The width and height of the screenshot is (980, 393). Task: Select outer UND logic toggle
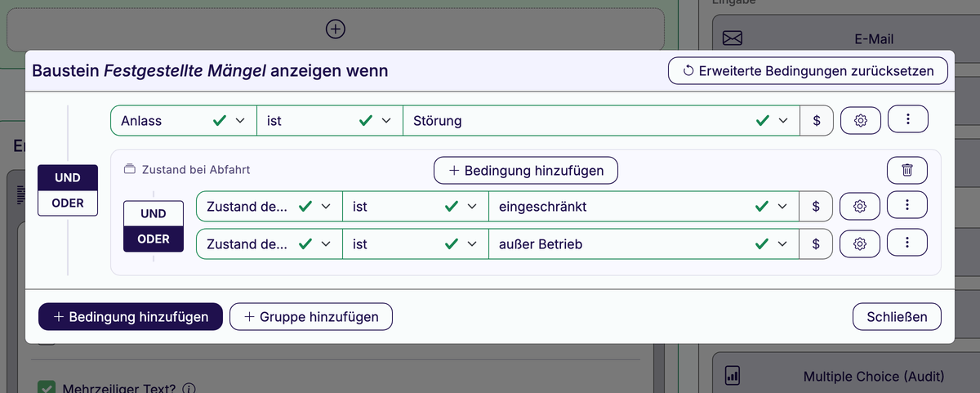[68, 177]
